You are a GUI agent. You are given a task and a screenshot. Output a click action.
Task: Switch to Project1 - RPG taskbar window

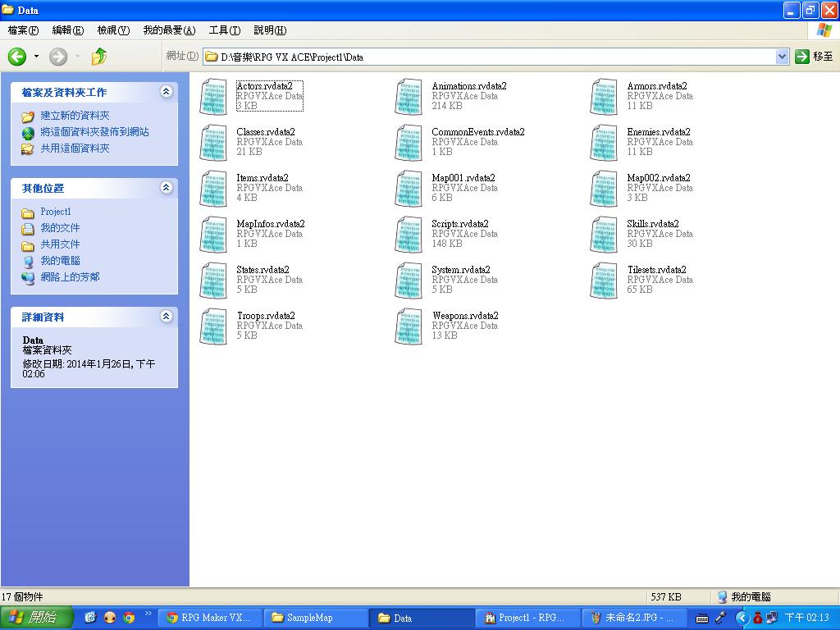(x=529, y=618)
